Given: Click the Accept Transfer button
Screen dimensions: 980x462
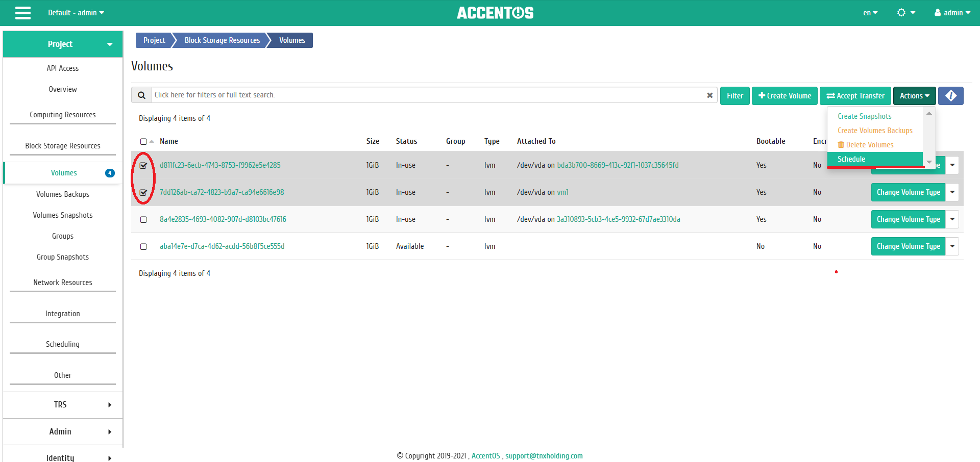Looking at the screenshot, I should [x=855, y=96].
